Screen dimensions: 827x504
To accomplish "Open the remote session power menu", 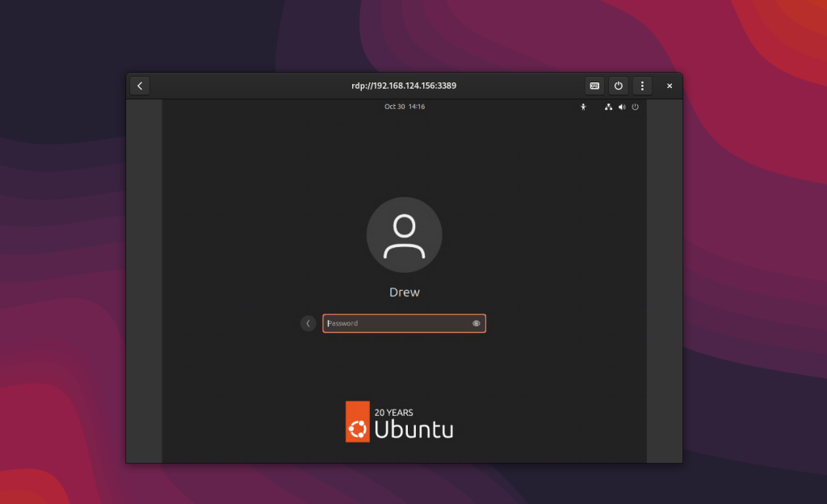I will coord(635,107).
